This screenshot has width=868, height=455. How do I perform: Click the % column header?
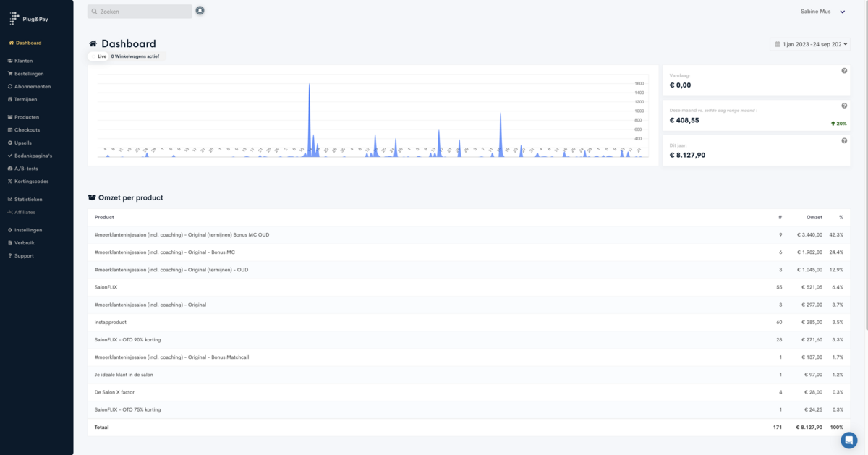coord(841,217)
